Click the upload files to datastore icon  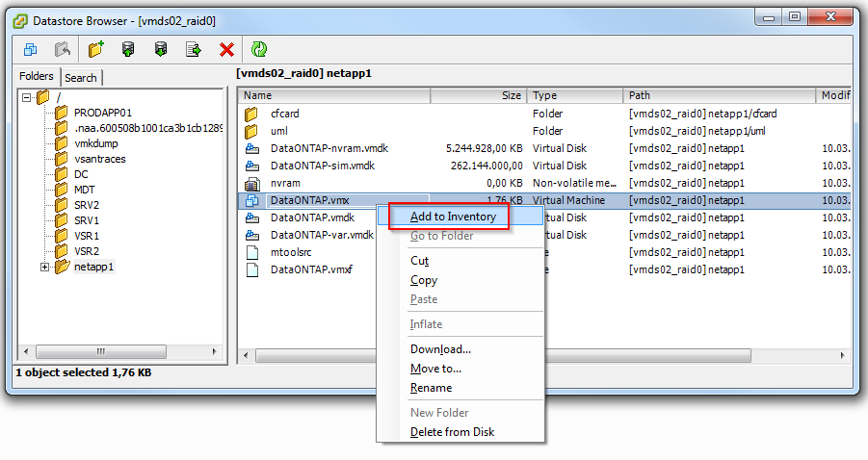128,49
